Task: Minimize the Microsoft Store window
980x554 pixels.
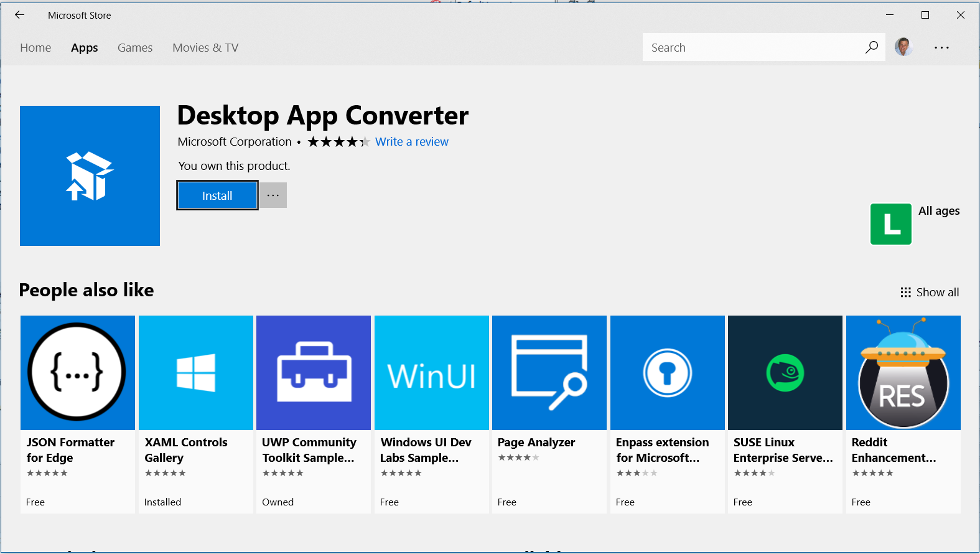Action: pyautogui.click(x=890, y=15)
